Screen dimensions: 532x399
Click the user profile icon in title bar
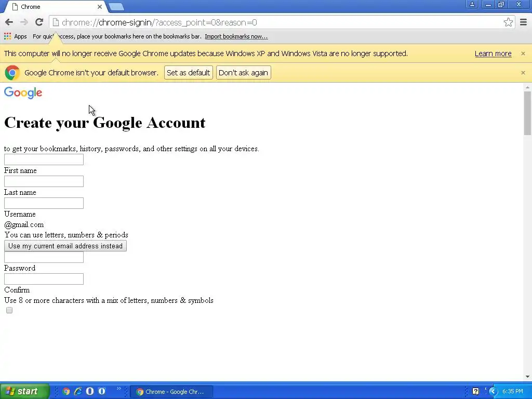(472, 4)
